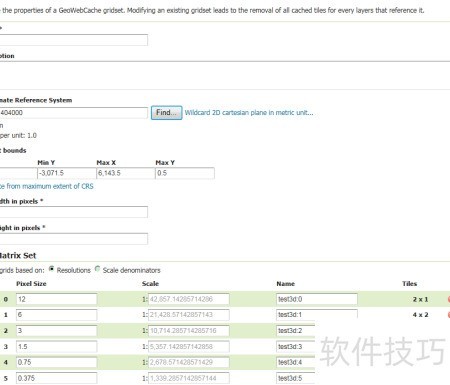Click the Max Y field showing 0.5
The height and width of the screenshot is (385, 450).
click(185, 173)
